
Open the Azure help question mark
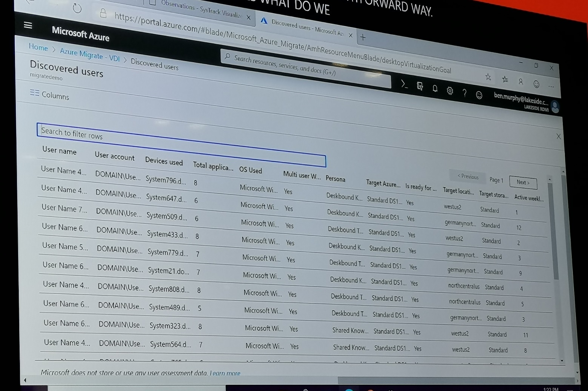464,93
